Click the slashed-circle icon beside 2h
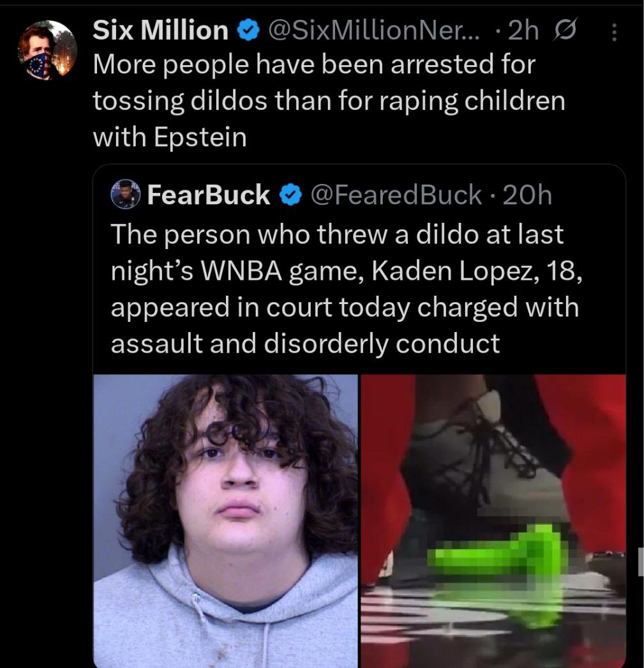Screen dimensions: 644x668 point(564,29)
